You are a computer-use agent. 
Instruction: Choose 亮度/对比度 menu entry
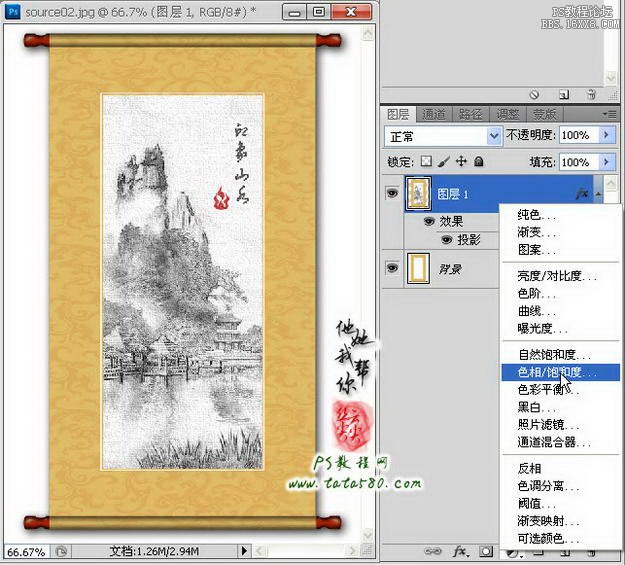(x=560, y=276)
